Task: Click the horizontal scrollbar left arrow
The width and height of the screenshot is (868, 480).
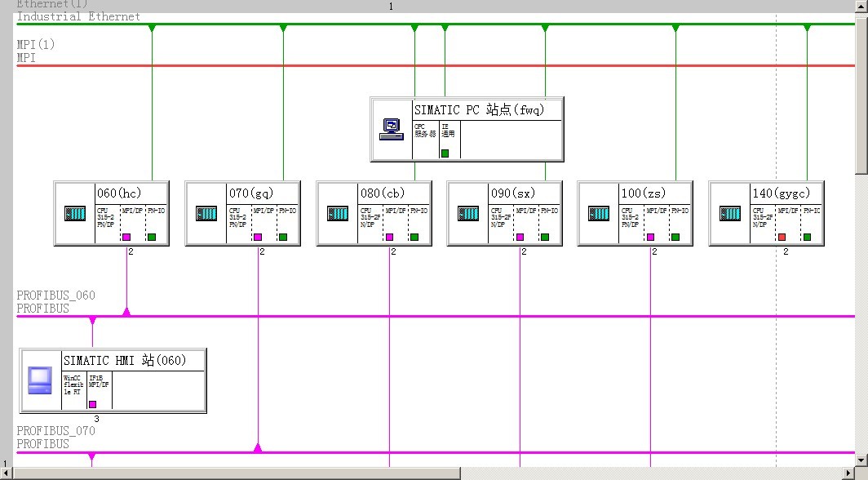Action: (x=6, y=473)
